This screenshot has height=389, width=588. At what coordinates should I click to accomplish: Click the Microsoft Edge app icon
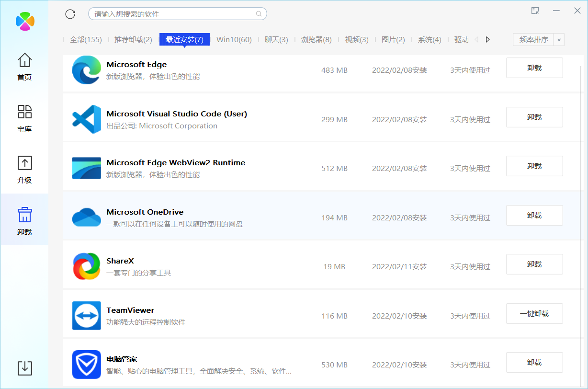click(87, 70)
